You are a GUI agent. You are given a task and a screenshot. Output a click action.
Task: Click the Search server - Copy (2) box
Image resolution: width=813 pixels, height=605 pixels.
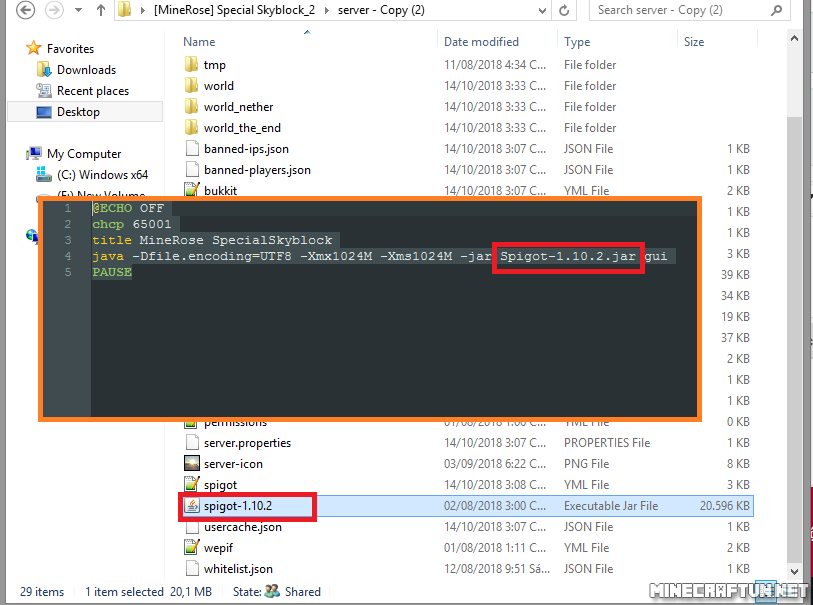[x=690, y=10]
